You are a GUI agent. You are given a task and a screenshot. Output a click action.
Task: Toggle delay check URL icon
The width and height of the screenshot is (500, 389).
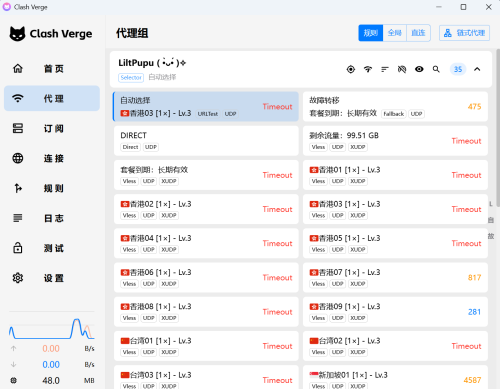402,69
